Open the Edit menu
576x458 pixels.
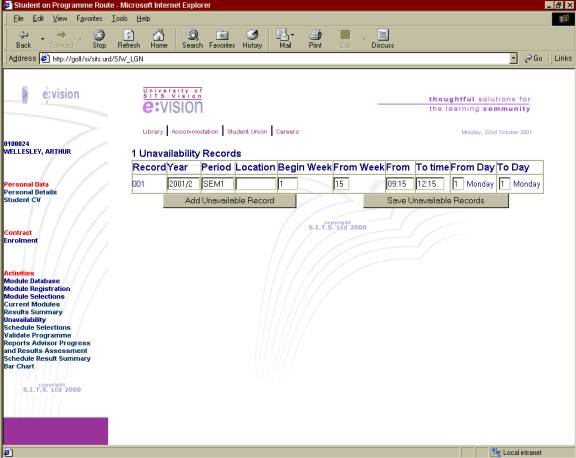[x=38, y=18]
